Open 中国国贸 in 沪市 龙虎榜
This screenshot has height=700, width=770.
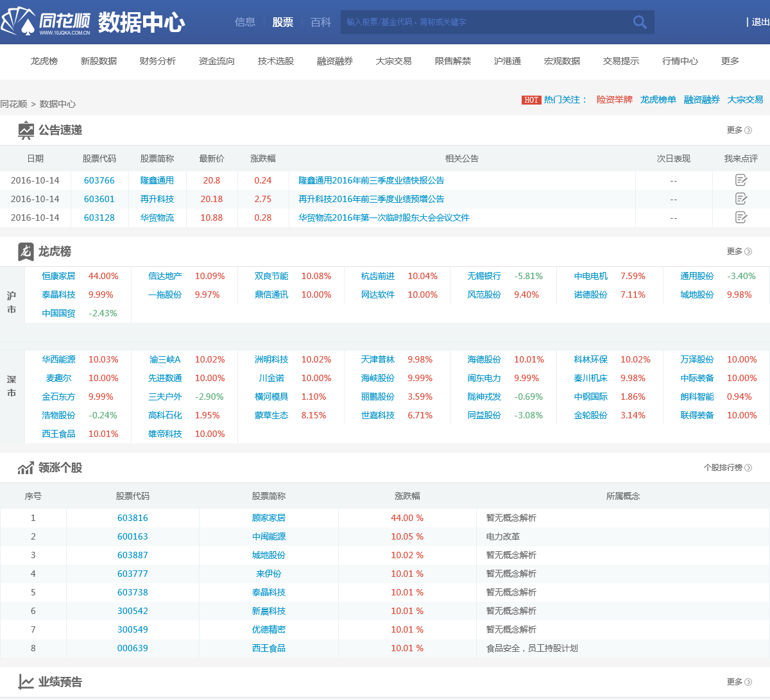[58, 313]
